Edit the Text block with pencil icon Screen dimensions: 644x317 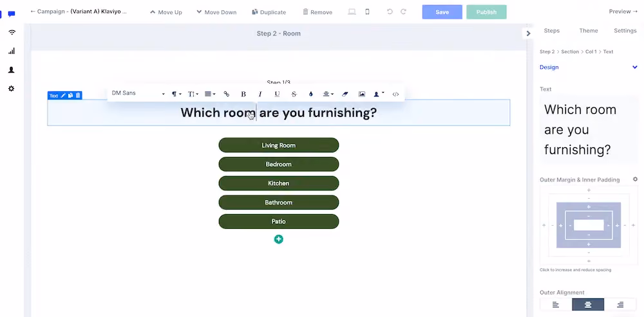pyautogui.click(x=63, y=96)
